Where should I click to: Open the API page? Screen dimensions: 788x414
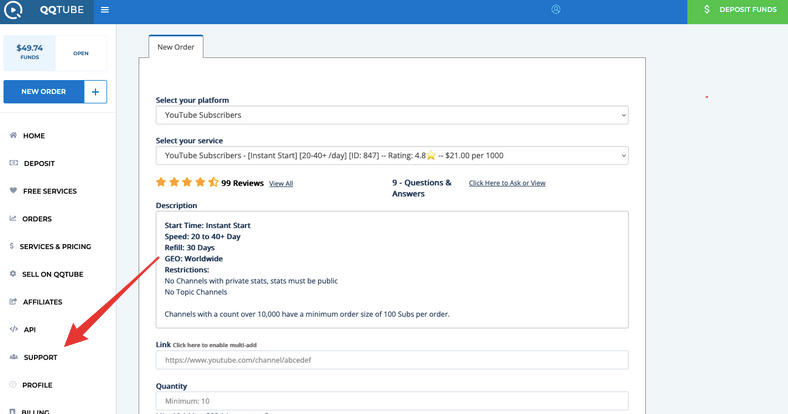pos(30,330)
